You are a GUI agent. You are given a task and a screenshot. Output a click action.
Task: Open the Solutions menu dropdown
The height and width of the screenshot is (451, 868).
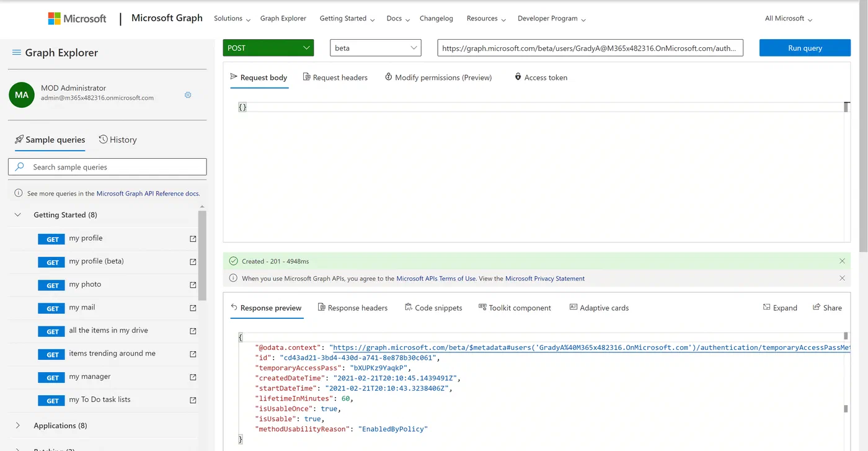point(232,19)
